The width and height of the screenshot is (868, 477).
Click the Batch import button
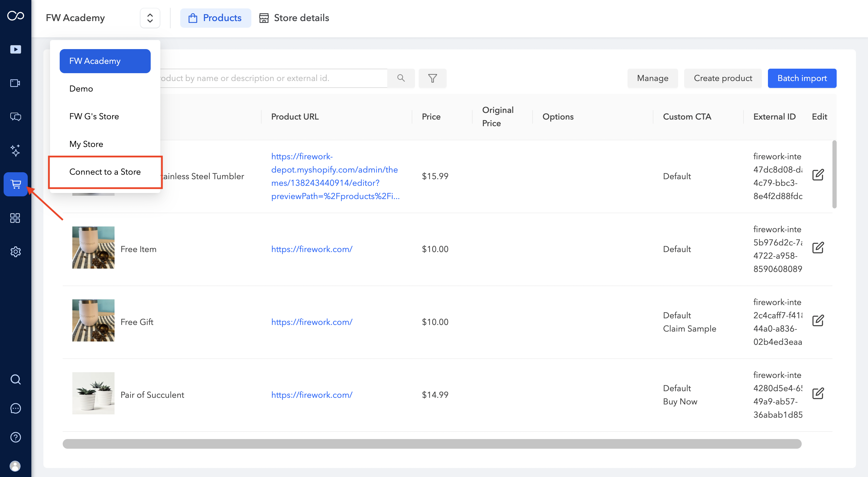click(x=802, y=78)
